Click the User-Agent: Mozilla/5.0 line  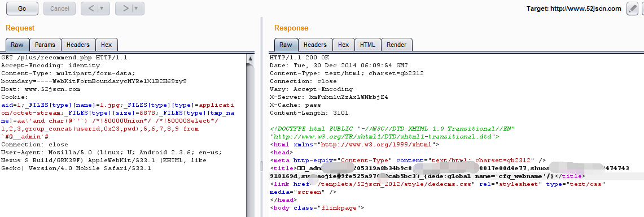point(112,153)
